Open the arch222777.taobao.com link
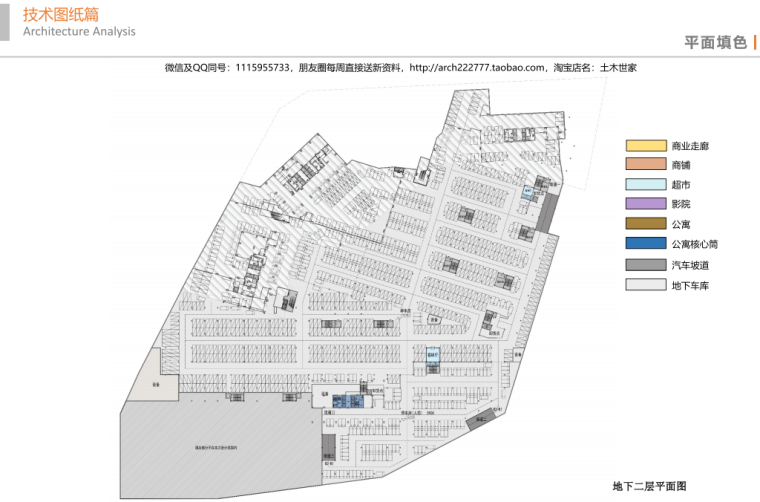This screenshot has height=502, width=760. [x=477, y=68]
